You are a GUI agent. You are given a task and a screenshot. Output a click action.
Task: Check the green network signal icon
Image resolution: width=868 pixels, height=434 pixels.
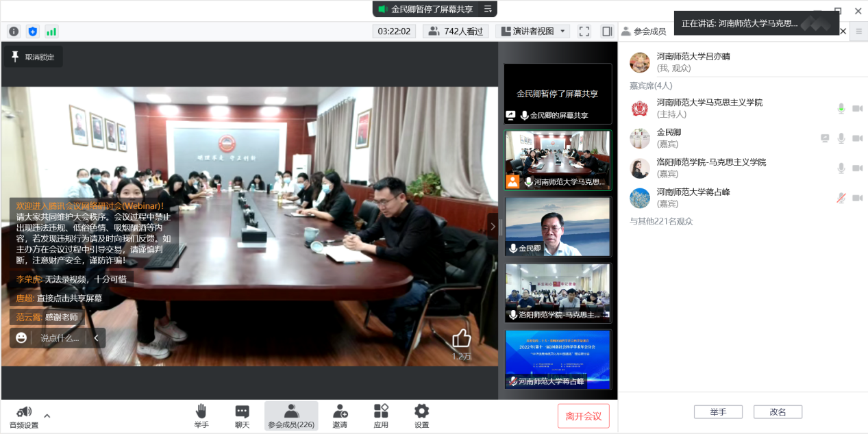point(51,31)
